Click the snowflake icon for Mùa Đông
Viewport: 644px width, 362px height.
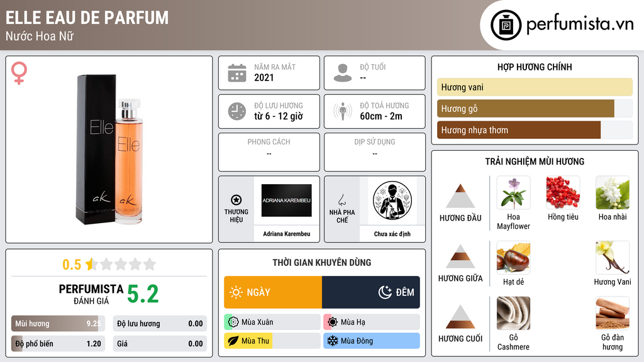(332, 341)
